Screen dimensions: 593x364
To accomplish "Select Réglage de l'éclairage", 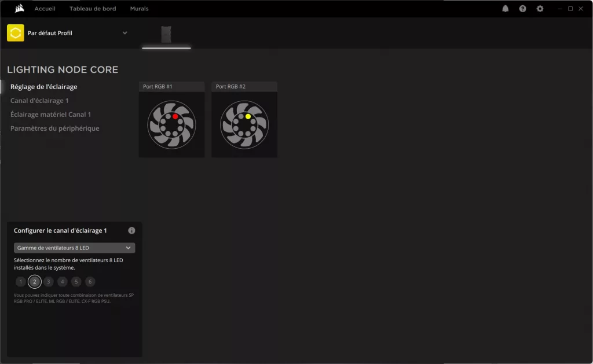I will 44,87.
